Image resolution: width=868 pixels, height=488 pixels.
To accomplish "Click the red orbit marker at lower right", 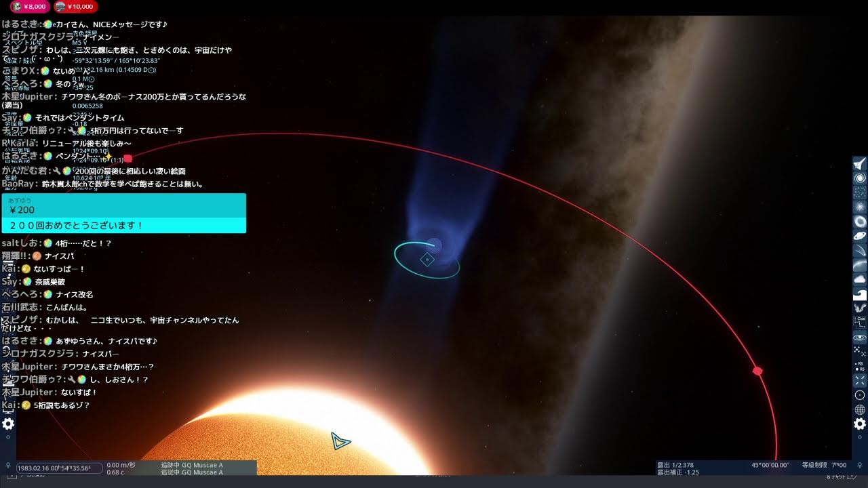I will click(757, 371).
